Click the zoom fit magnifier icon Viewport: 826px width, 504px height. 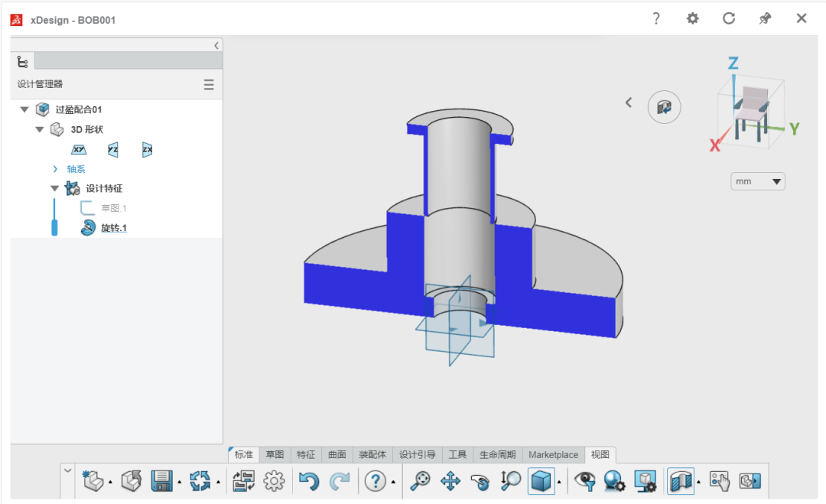(420, 481)
